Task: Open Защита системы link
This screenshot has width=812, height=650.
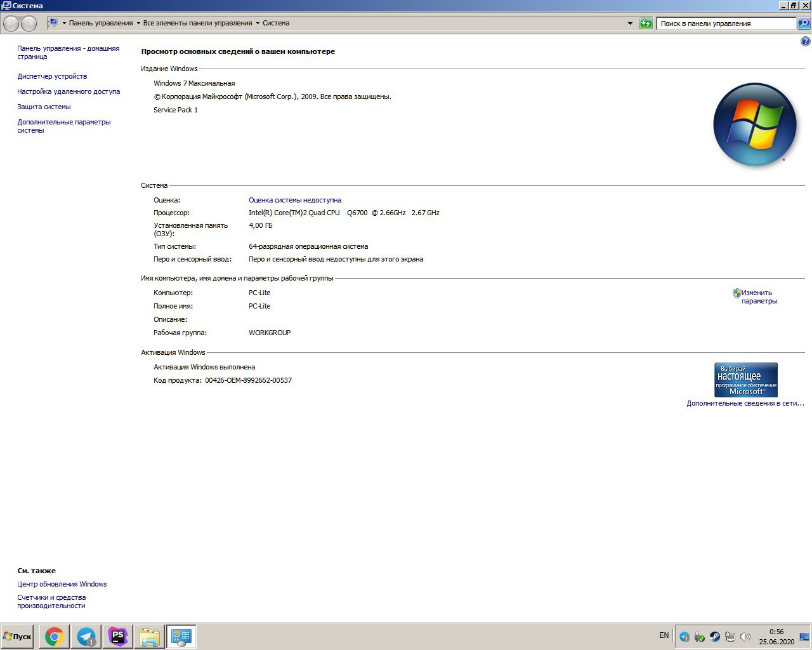Action: tap(44, 107)
